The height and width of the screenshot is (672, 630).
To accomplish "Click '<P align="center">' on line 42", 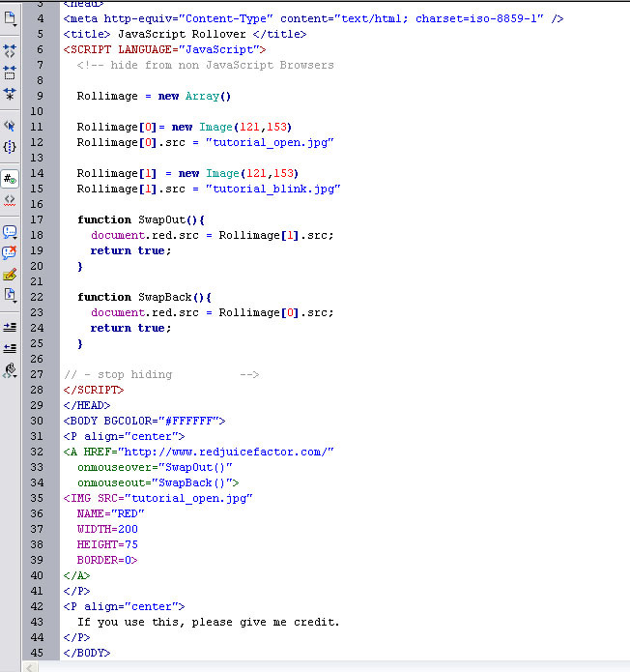I will tap(125, 607).
